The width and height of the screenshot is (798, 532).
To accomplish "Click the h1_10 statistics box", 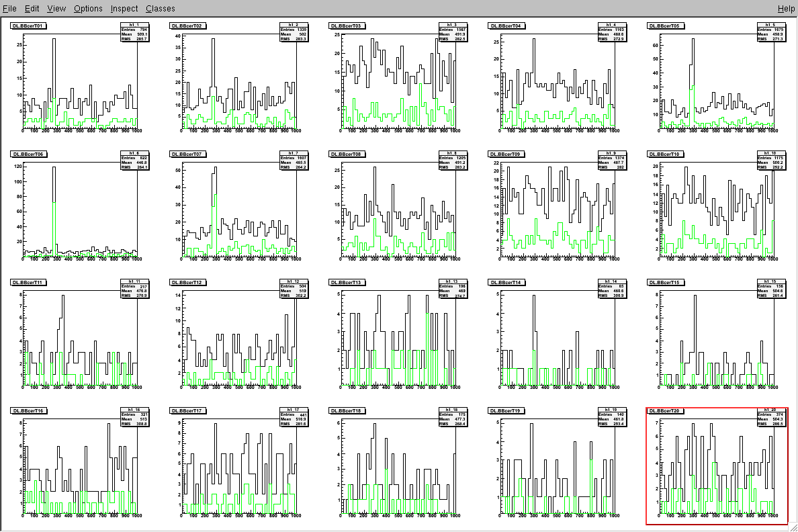I will (x=770, y=160).
